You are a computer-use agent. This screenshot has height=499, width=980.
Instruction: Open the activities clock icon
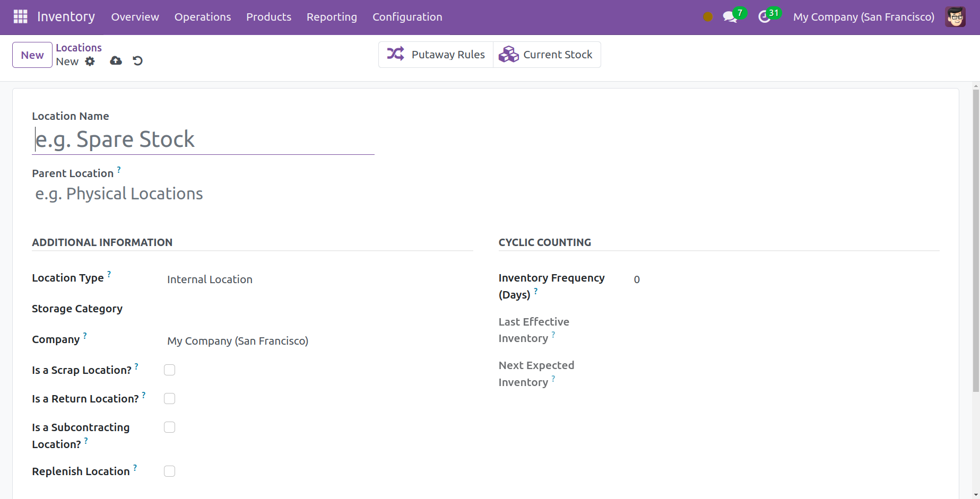point(764,17)
